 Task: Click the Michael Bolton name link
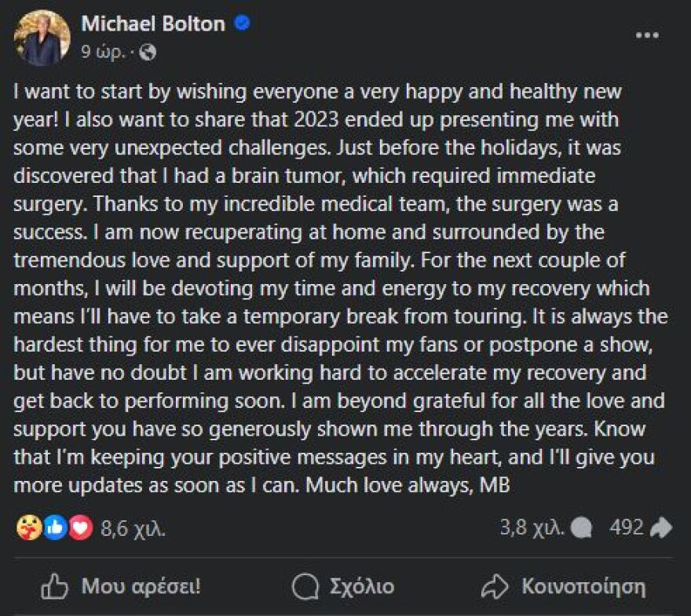pos(152,24)
